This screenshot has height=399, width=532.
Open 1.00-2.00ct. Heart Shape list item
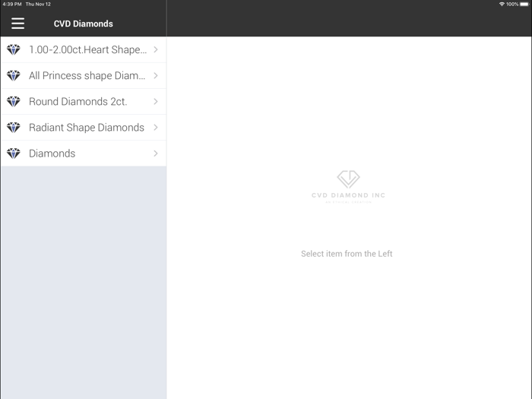click(x=87, y=49)
